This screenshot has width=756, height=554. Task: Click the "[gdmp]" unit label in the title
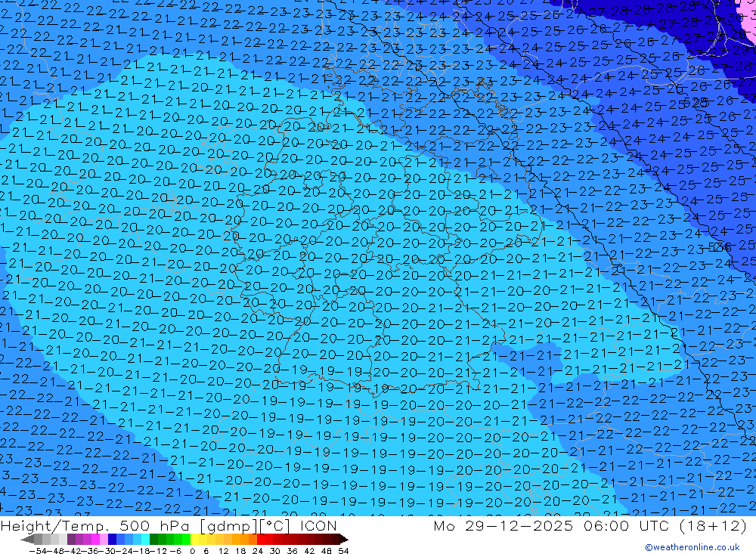pyautogui.click(x=230, y=526)
